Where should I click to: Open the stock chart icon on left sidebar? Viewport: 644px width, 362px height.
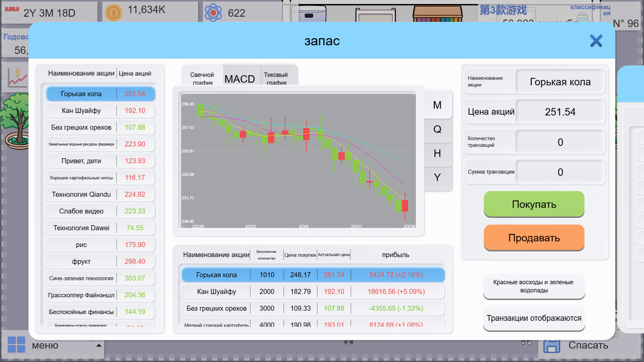[17, 77]
